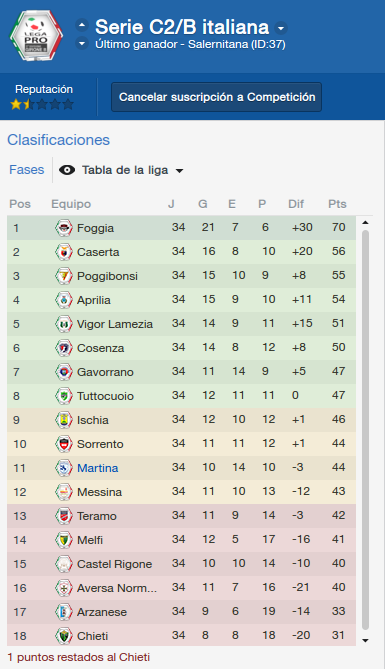This screenshot has height=669, width=385.
Task: Open the Clasificaciones section heading
Action: (58, 140)
